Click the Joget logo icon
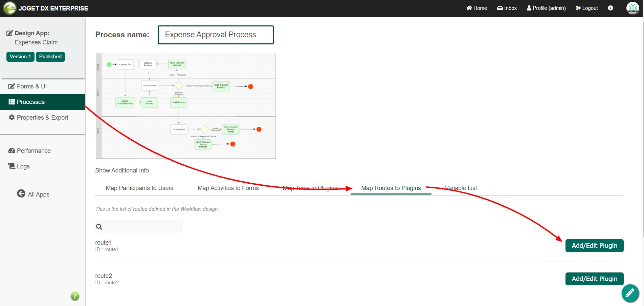The height and width of the screenshot is (306, 644). 9,8
